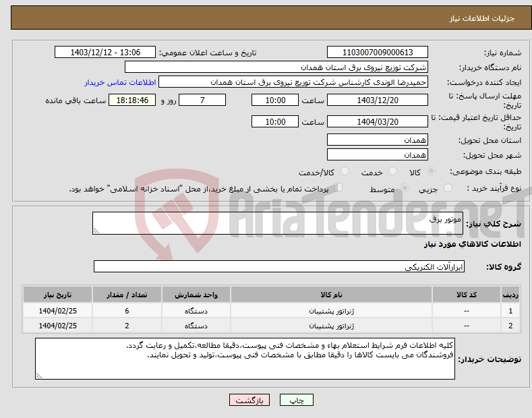Click the تعداد / مقدار column header
The width and height of the screenshot is (532, 418).
[x=127, y=295]
